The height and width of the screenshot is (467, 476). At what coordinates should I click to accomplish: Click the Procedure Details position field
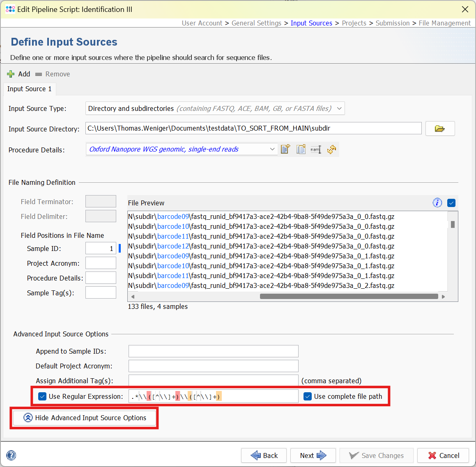coord(101,278)
